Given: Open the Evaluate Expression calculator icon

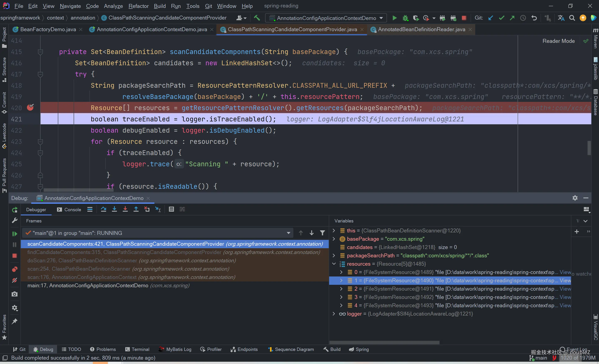Looking at the screenshot, I should pyautogui.click(x=171, y=209).
